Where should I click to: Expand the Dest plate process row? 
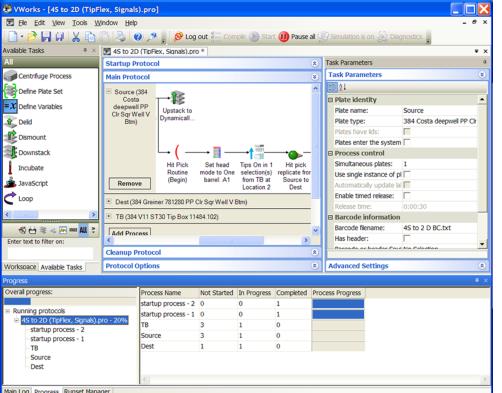pyautogui.click(x=109, y=202)
